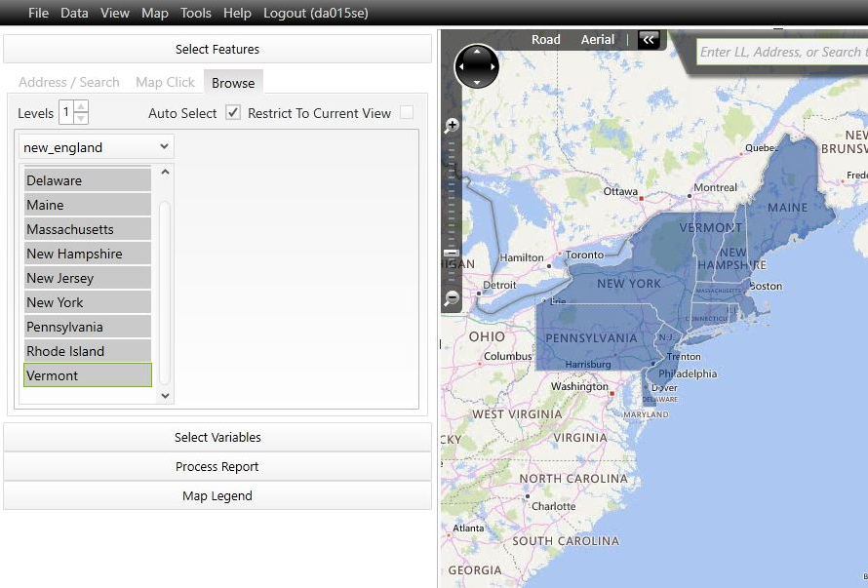
Task: Select Massachusetts in the state list
Action: click(87, 229)
